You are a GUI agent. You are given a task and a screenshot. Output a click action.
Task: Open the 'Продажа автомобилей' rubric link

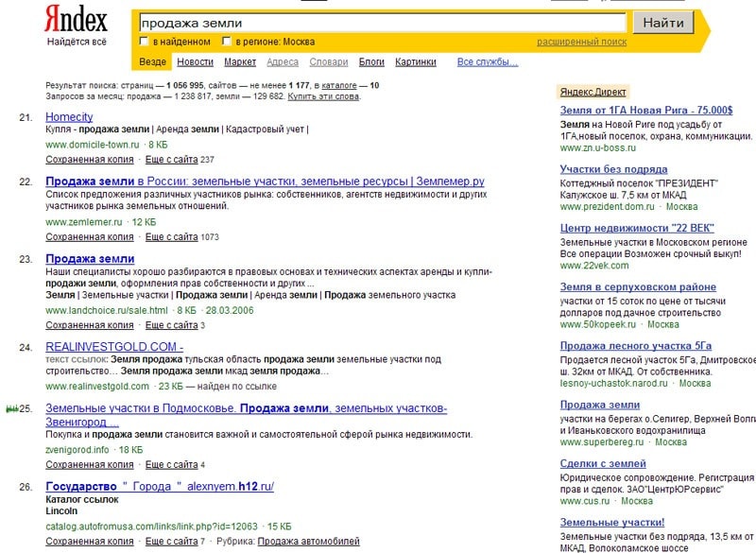coord(309,542)
